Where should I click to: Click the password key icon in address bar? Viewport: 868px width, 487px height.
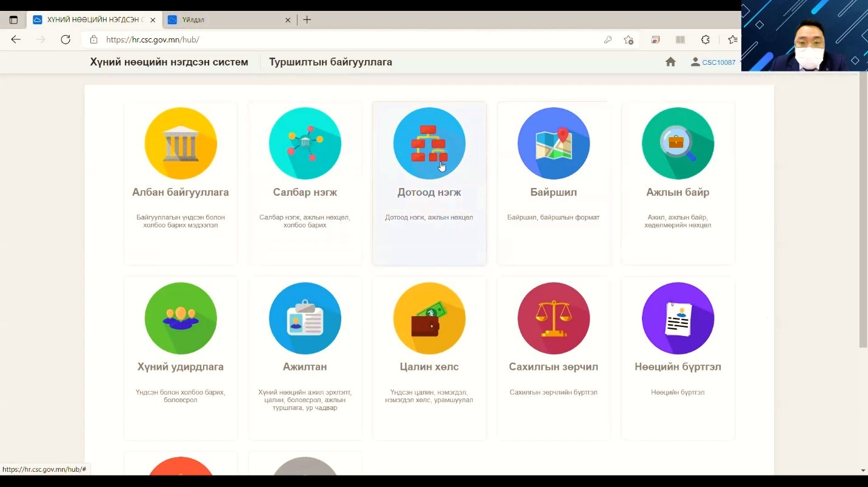[x=607, y=40]
